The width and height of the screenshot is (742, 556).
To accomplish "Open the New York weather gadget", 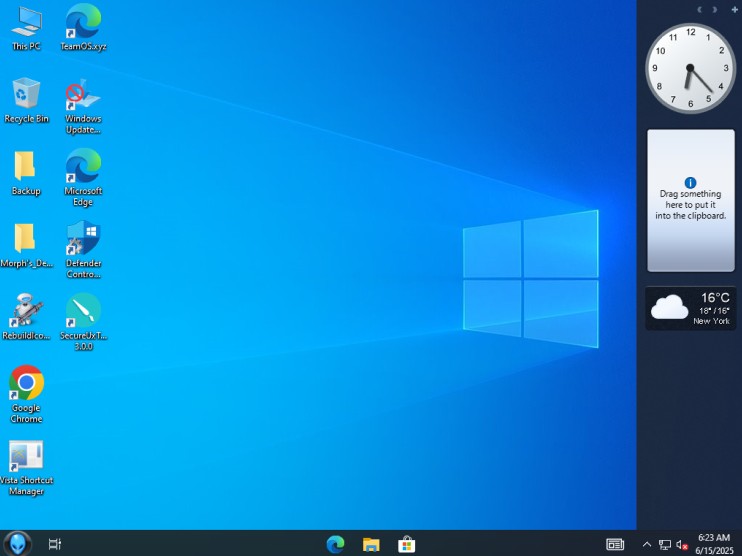I will 690,309.
